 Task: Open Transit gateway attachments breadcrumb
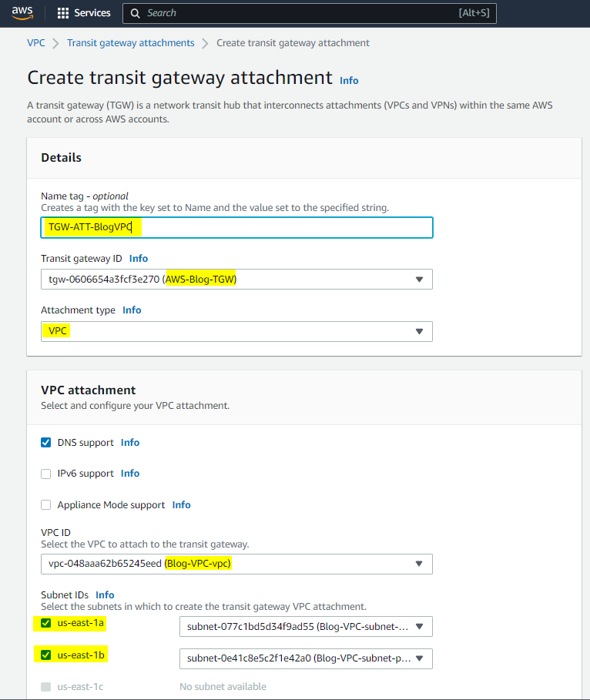pyautogui.click(x=130, y=43)
